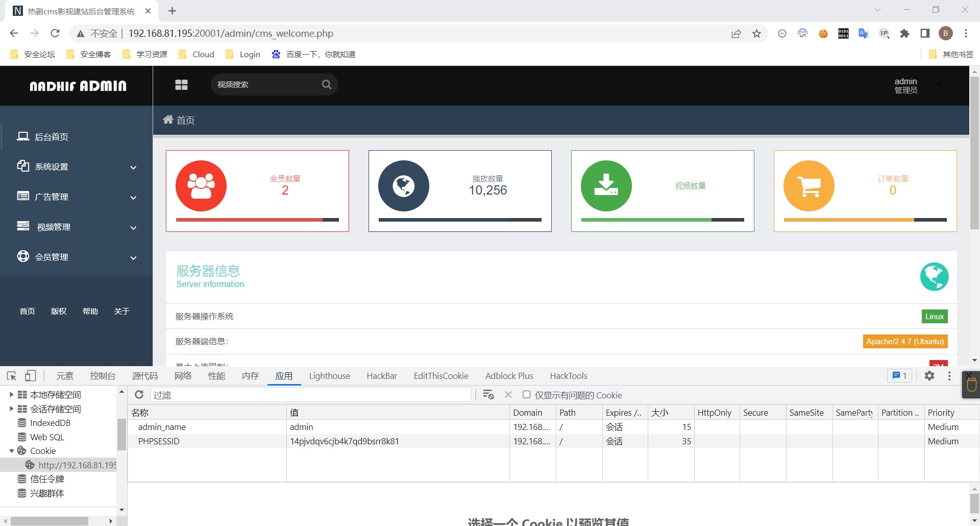Viewport: 980px width, 526px height.
Task: Click the 关于 footer link in sidebar
Action: point(122,311)
